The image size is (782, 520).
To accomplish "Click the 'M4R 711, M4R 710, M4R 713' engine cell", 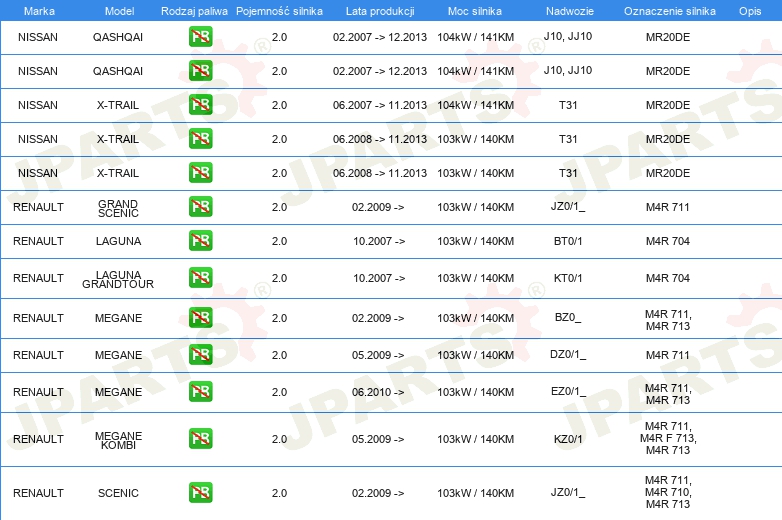I will coord(668,492).
